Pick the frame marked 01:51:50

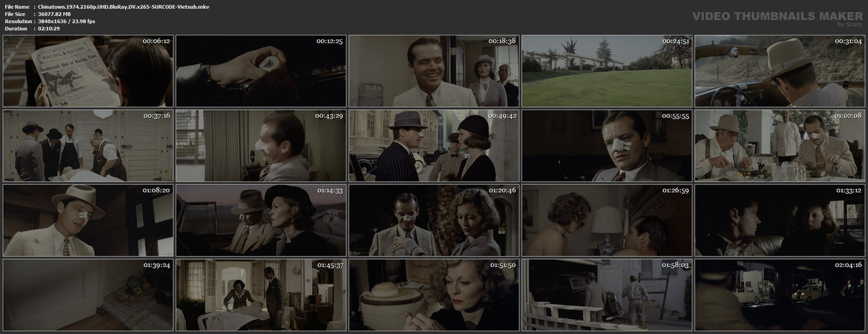[x=434, y=295]
